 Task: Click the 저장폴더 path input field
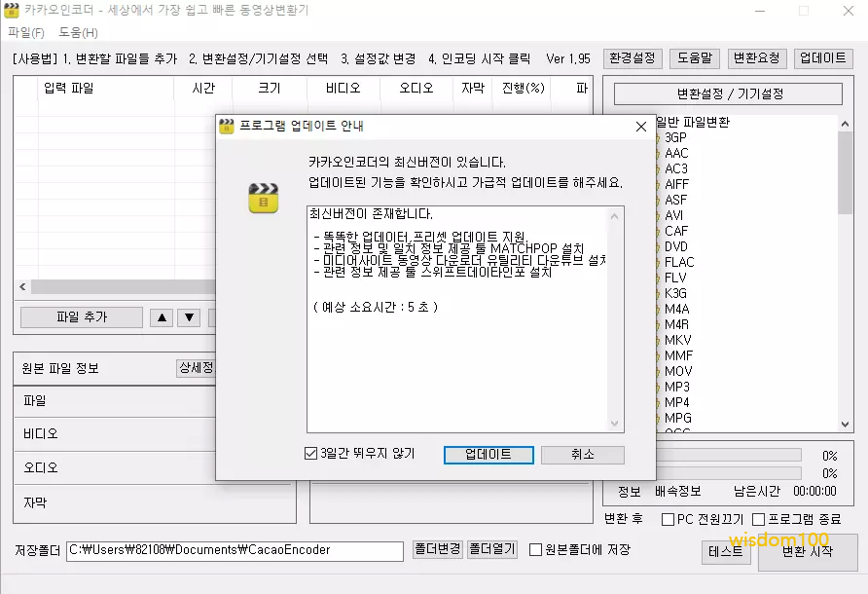pyautogui.click(x=234, y=550)
